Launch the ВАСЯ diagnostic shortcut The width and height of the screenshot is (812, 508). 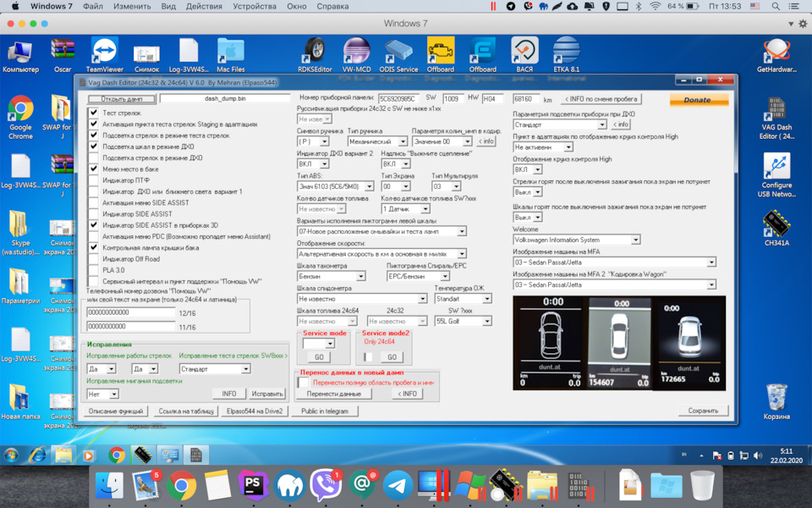[524, 54]
